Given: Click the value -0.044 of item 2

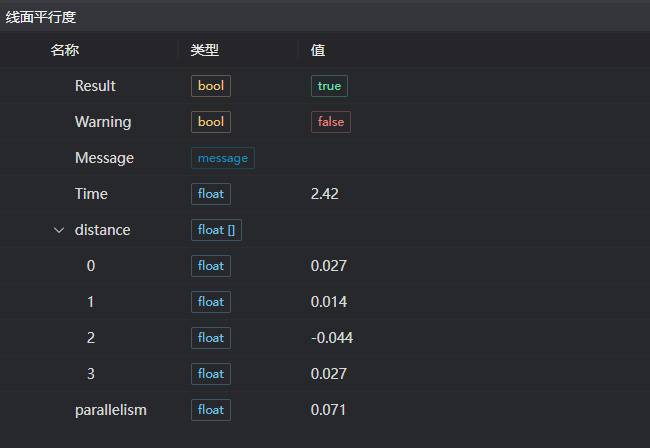Looking at the screenshot, I should (x=332, y=338).
